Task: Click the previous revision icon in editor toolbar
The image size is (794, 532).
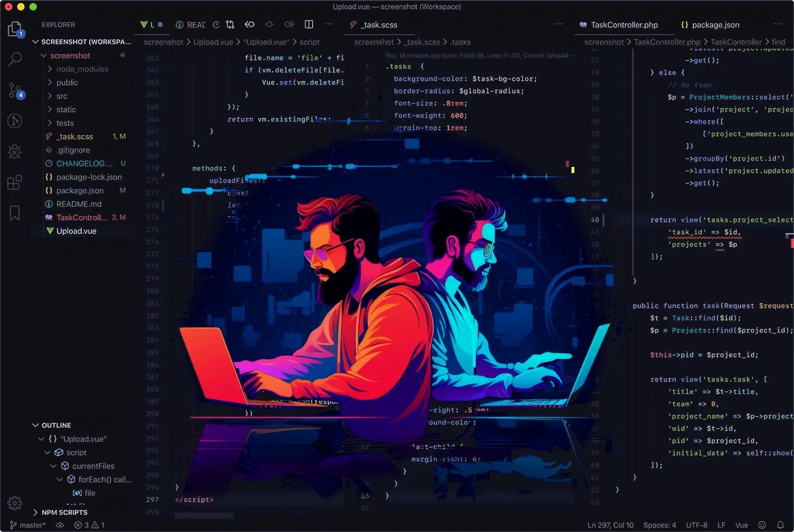Action: (250, 25)
